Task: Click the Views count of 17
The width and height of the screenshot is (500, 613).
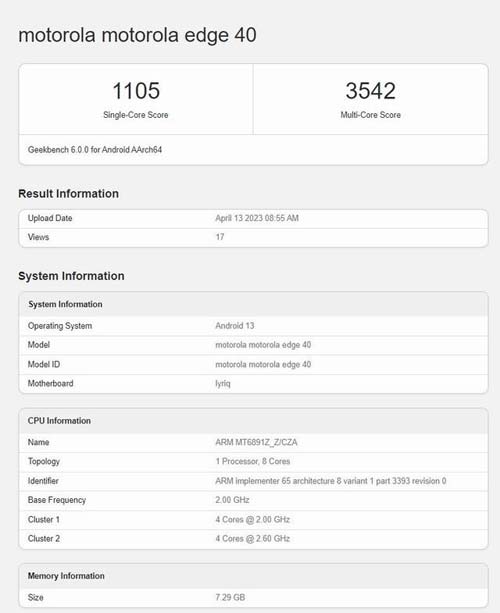Action: (x=220, y=237)
